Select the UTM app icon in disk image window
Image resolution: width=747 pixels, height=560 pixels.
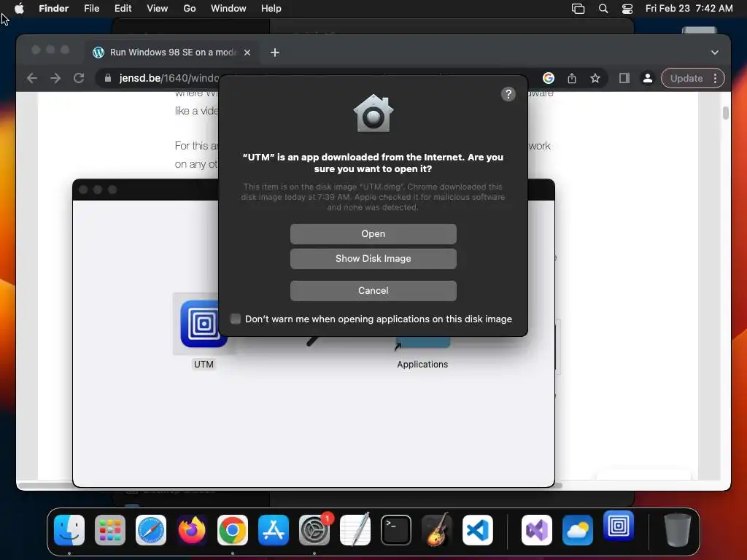(x=204, y=324)
